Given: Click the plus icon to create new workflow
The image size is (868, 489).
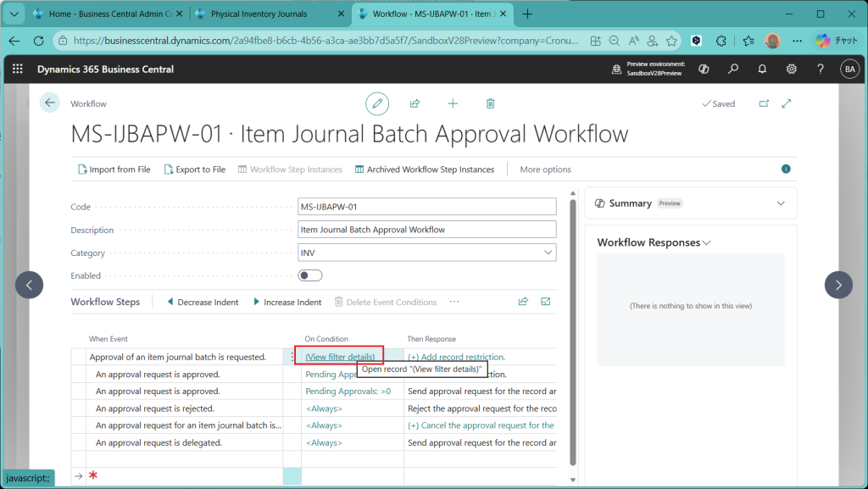Looking at the screenshot, I should [453, 103].
